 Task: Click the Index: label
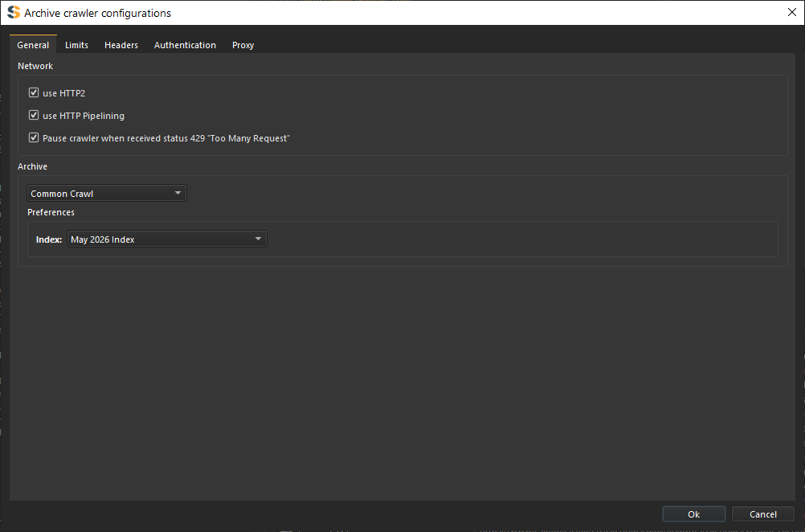(x=49, y=239)
